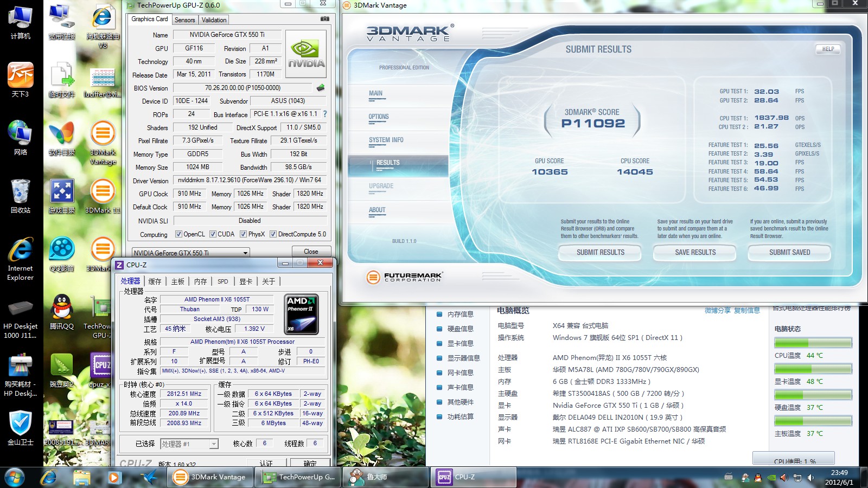The image size is (868, 488).
Task: Click the SAVE RESULTS button
Action: point(695,252)
